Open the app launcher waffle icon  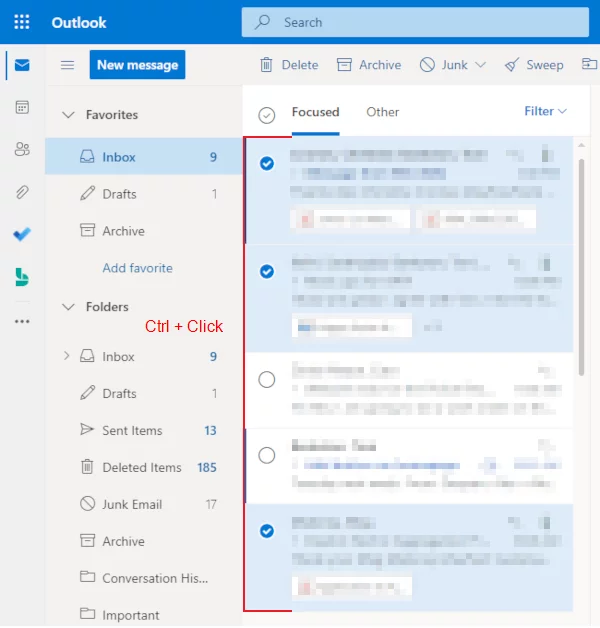[22, 22]
